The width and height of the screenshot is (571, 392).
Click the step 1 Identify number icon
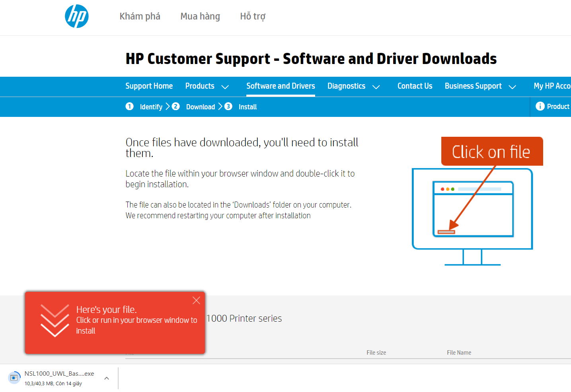(130, 106)
